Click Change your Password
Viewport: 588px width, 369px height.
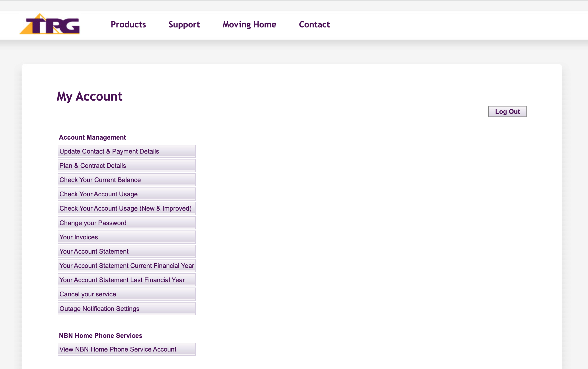point(126,223)
